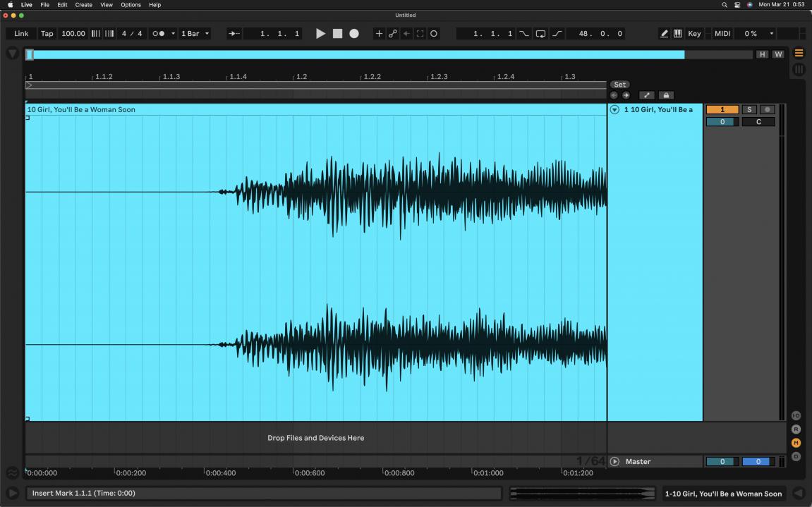Toggle the Draw Mode pencil icon
The width and height of the screenshot is (812, 507).
pyautogui.click(x=664, y=34)
